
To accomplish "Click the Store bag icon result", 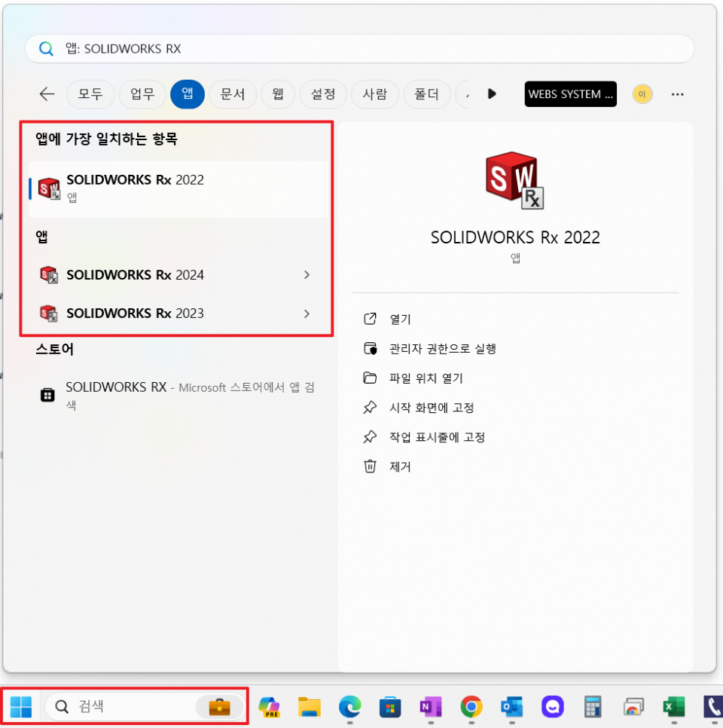I will click(x=47, y=395).
